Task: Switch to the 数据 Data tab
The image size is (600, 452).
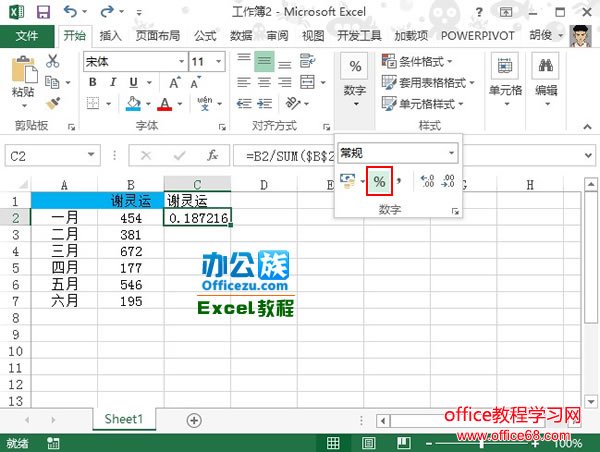Action: pyautogui.click(x=241, y=36)
